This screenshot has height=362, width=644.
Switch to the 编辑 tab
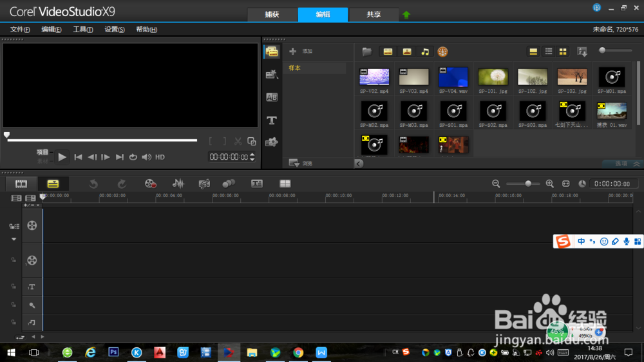(x=323, y=14)
